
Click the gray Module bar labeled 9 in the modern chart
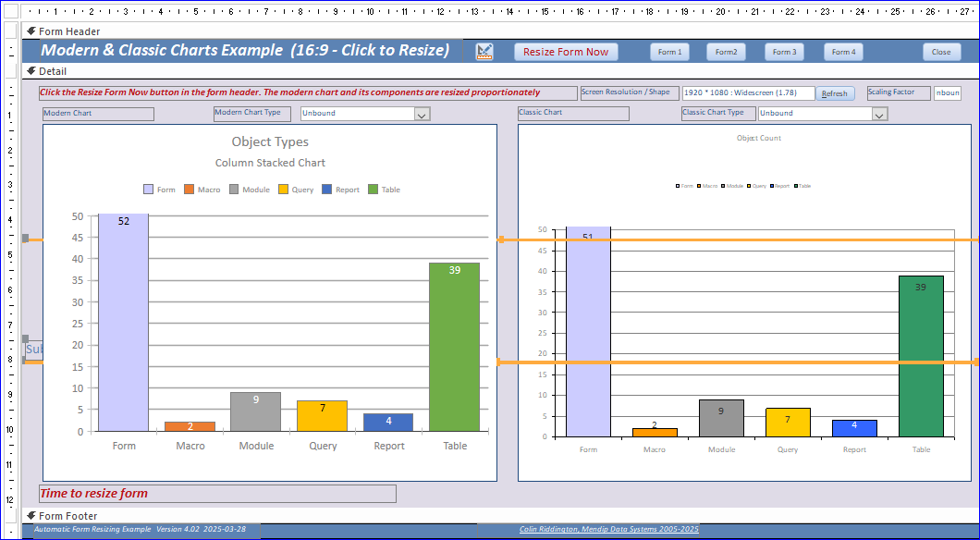(x=255, y=411)
